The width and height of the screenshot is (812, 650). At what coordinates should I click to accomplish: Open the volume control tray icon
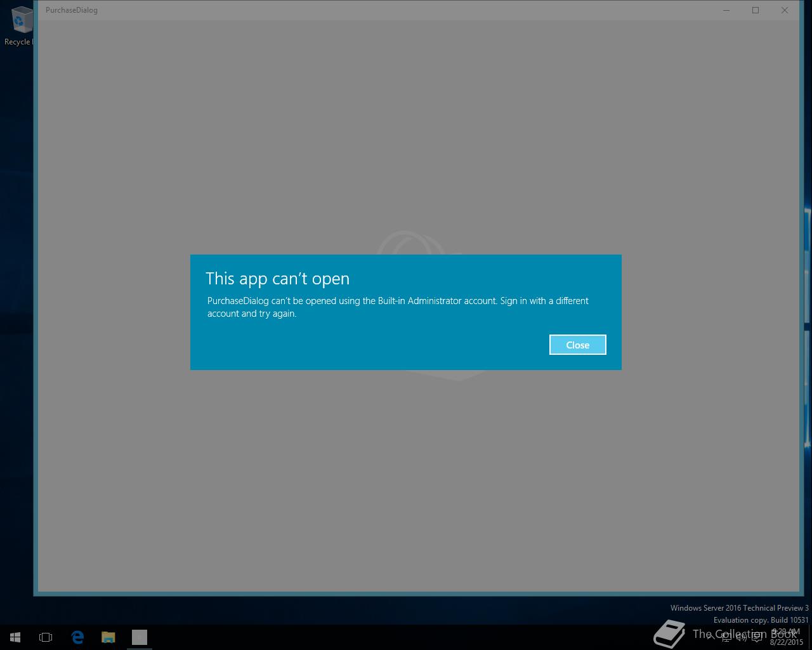741,637
